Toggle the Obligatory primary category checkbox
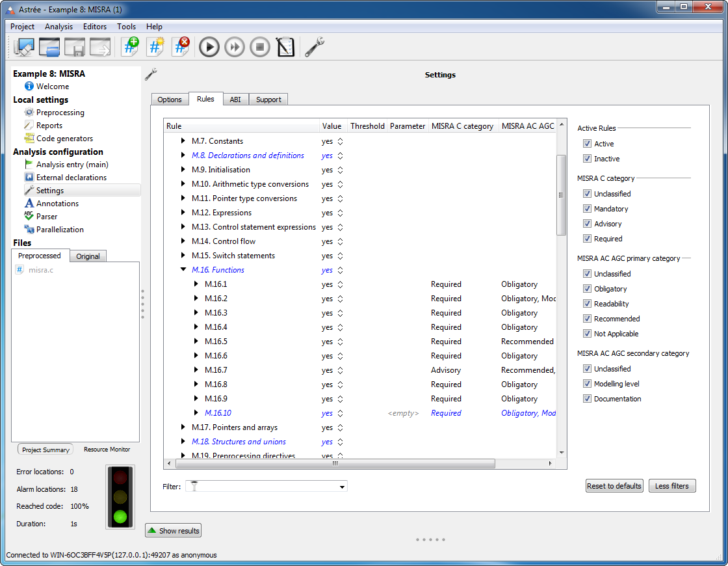This screenshot has height=566, width=728. (587, 289)
